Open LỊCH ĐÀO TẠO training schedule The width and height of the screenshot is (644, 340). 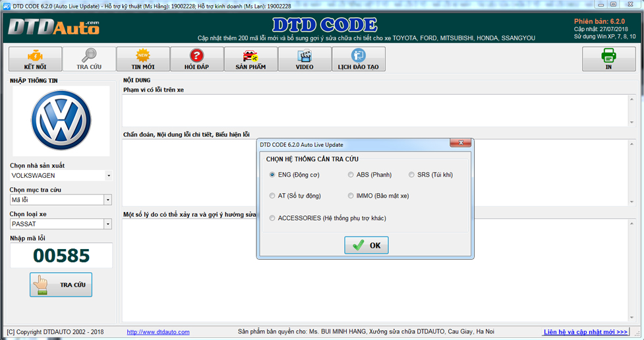358,59
